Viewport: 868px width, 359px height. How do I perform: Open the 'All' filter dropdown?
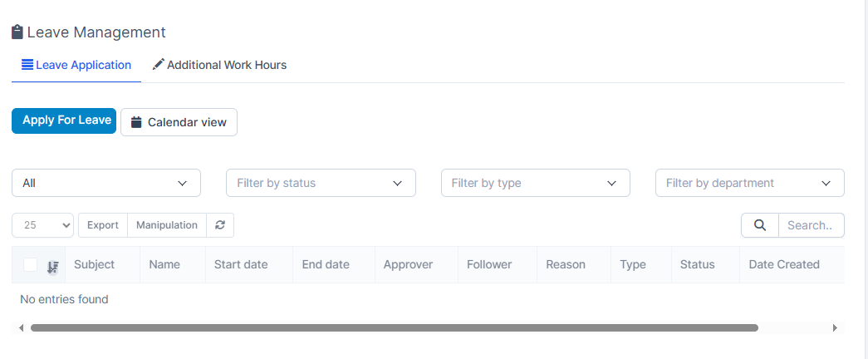[x=106, y=183]
